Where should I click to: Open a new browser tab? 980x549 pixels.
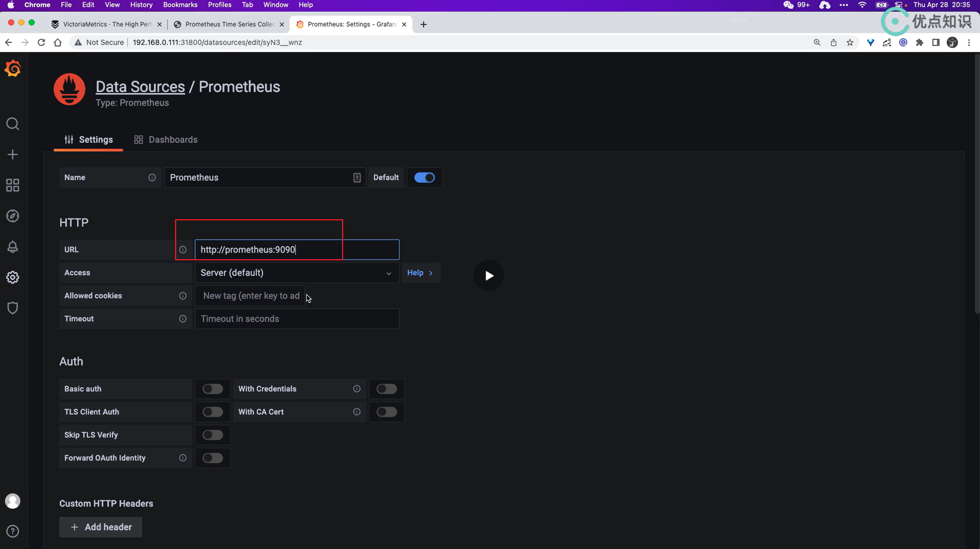pyautogui.click(x=423, y=24)
